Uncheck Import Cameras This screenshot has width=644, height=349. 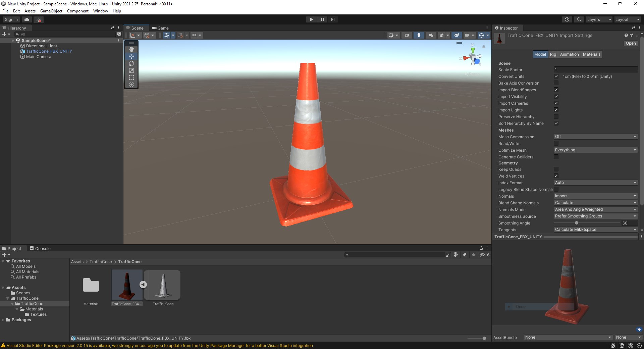(x=556, y=103)
